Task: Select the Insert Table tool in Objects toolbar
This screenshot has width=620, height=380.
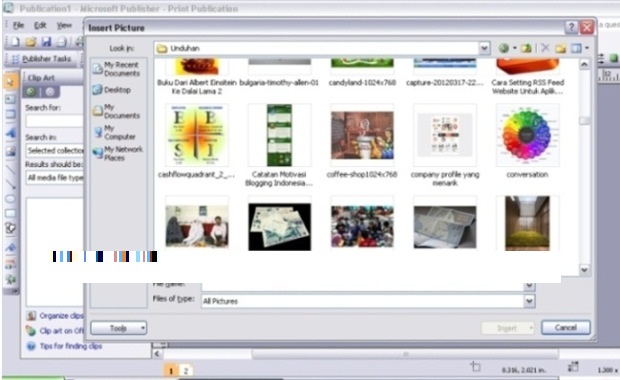Action: pos(10,115)
